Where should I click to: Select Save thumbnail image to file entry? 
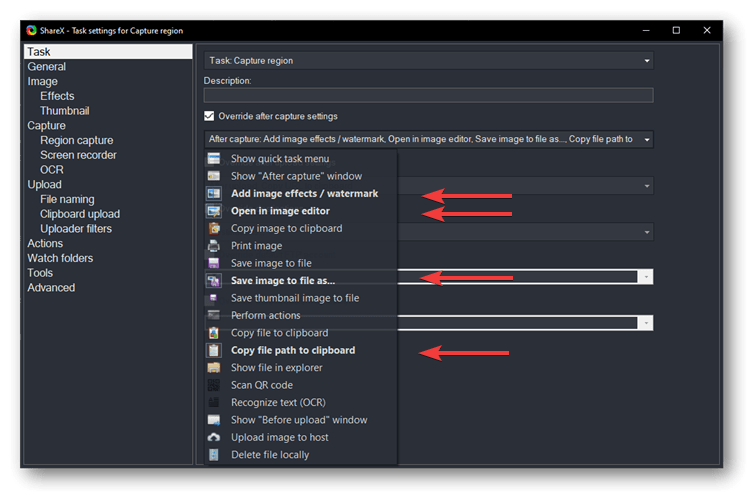301,298
